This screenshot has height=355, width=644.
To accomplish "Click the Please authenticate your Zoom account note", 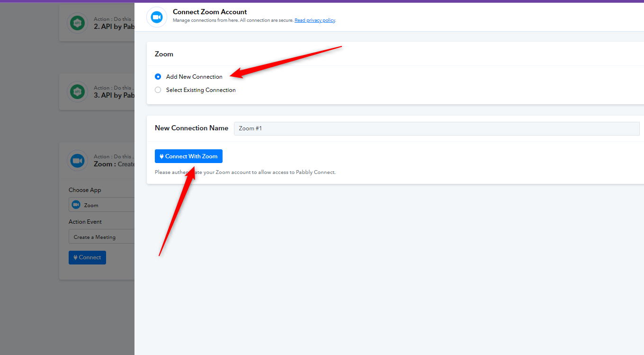I will tap(245, 172).
